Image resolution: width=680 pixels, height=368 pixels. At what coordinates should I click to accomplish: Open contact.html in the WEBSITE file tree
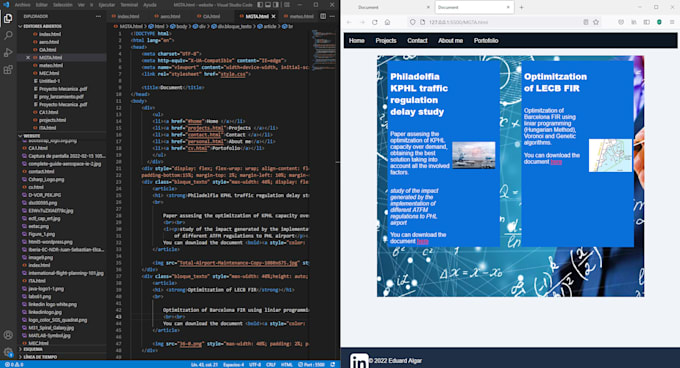click(41, 172)
